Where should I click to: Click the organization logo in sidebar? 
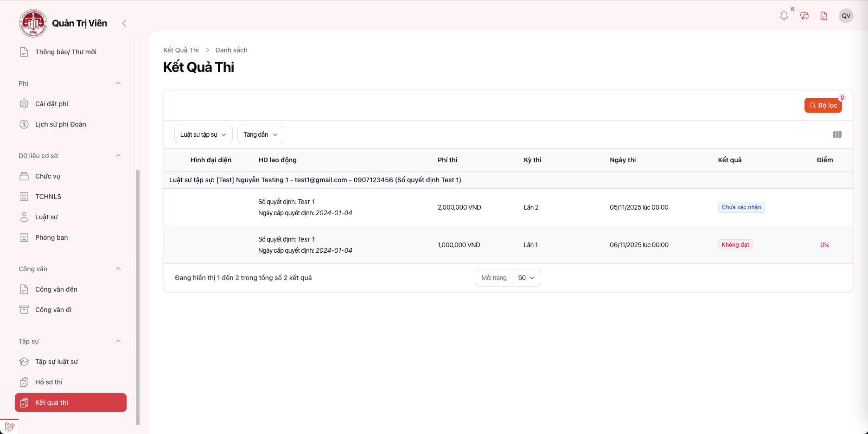coord(33,23)
